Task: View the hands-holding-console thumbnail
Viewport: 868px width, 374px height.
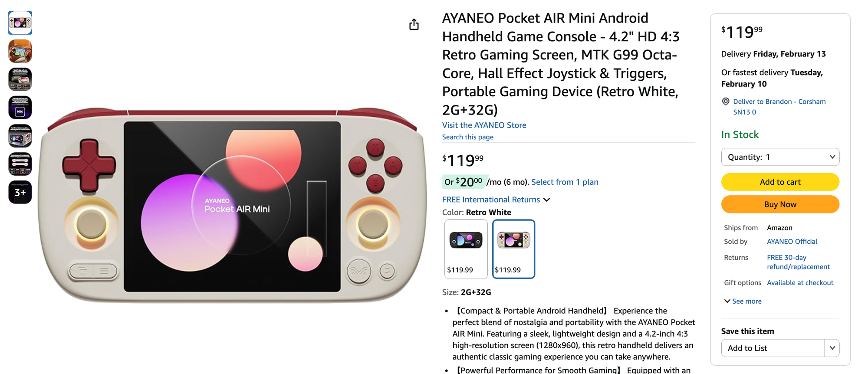Action: pyautogui.click(x=20, y=51)
